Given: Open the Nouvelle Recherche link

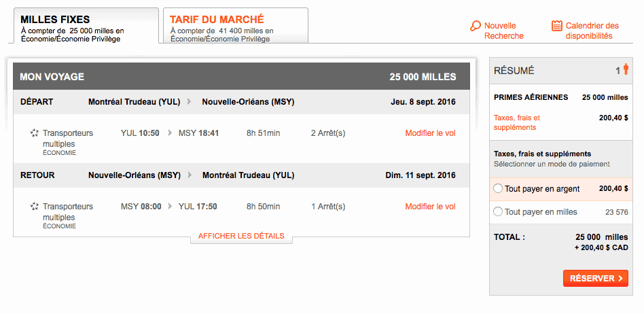Looking at the screenshot, I should point(503,31).
